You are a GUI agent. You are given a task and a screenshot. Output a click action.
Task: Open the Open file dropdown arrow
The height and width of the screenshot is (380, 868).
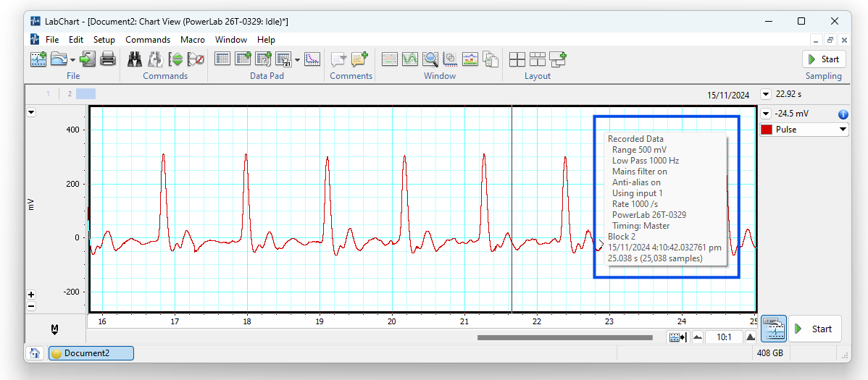[x=73, y=60]
